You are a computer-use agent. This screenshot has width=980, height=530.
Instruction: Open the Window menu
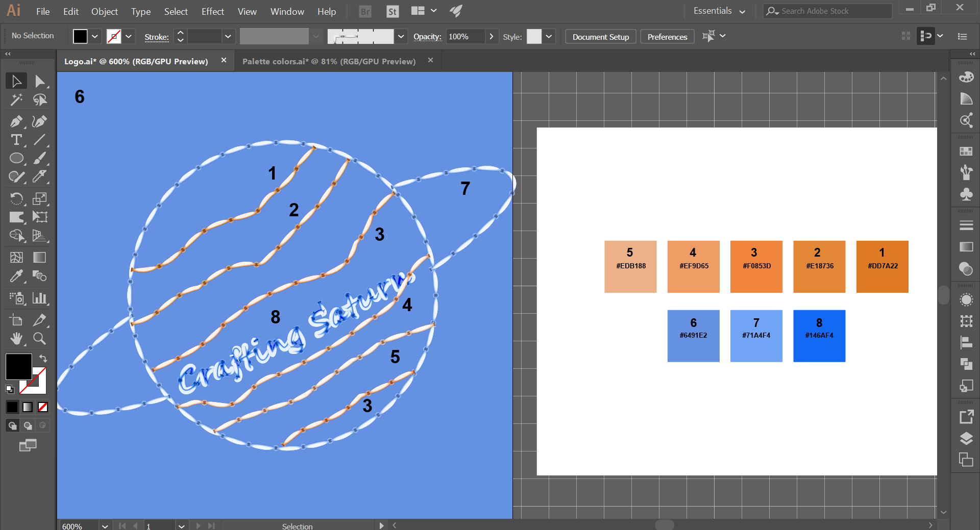click(287, 11)
